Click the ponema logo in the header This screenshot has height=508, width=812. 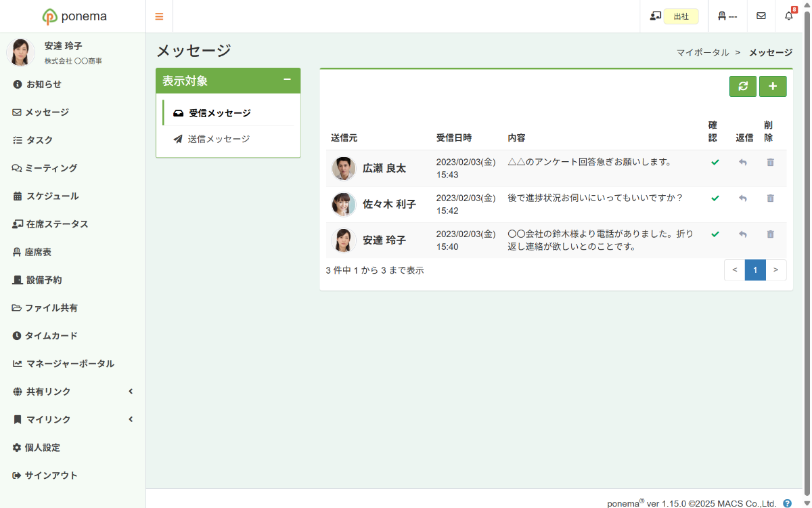click(74, 16)
